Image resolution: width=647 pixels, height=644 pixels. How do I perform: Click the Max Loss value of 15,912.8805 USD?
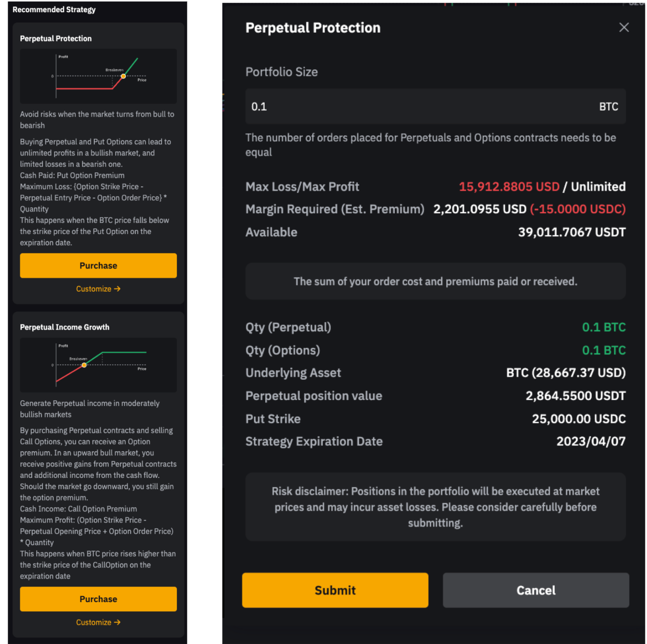click(509, 186)
